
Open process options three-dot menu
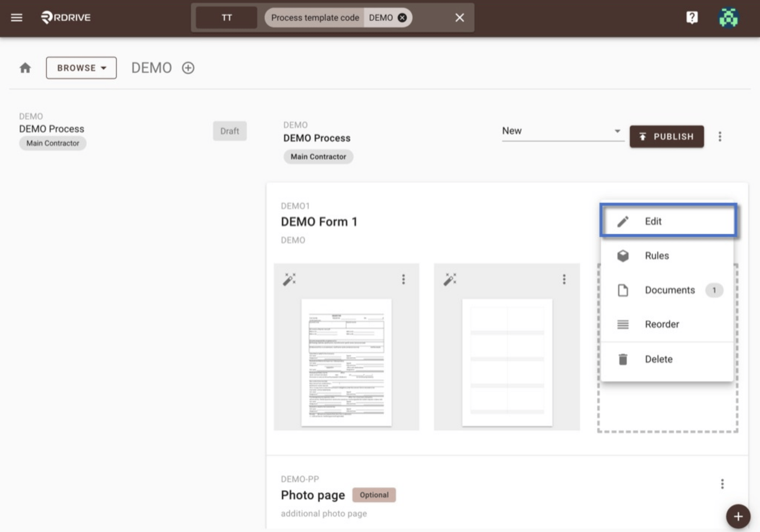pos(720,137)
